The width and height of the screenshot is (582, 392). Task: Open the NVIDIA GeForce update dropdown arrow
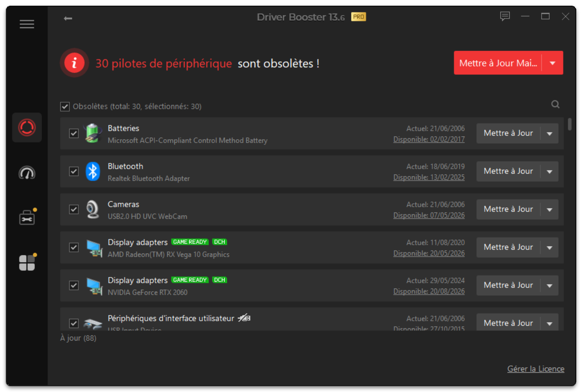pyautogui.click(x=550, y=286)
